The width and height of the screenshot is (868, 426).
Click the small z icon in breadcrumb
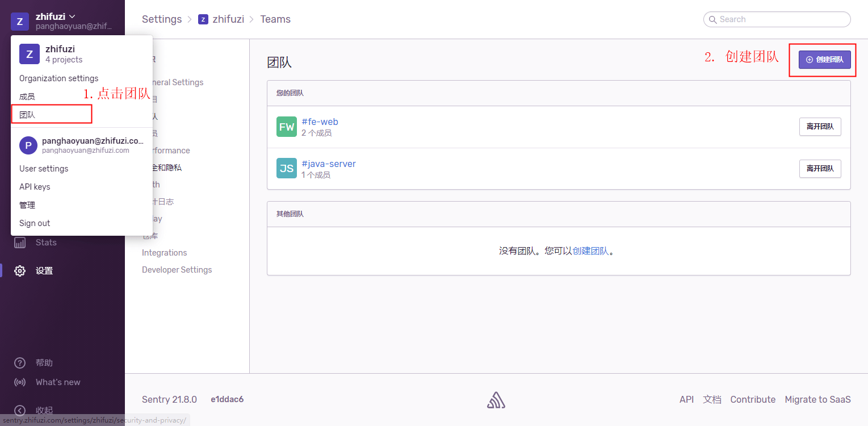pyautogui.click(x=203, y=19)
